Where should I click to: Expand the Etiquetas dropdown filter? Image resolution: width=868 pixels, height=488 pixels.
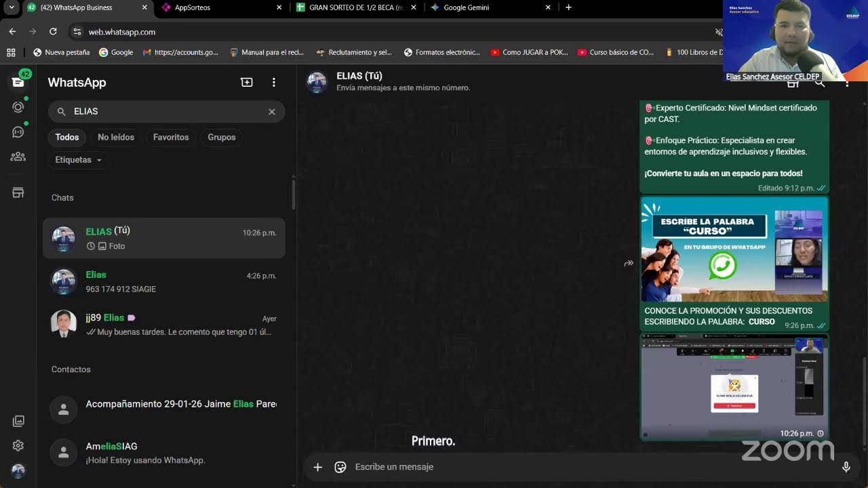coord(79,160)
